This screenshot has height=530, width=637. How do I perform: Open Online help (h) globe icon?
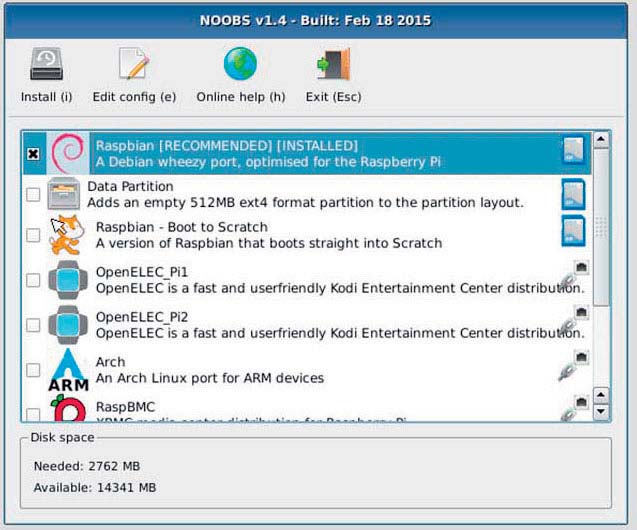coord(240,64)
